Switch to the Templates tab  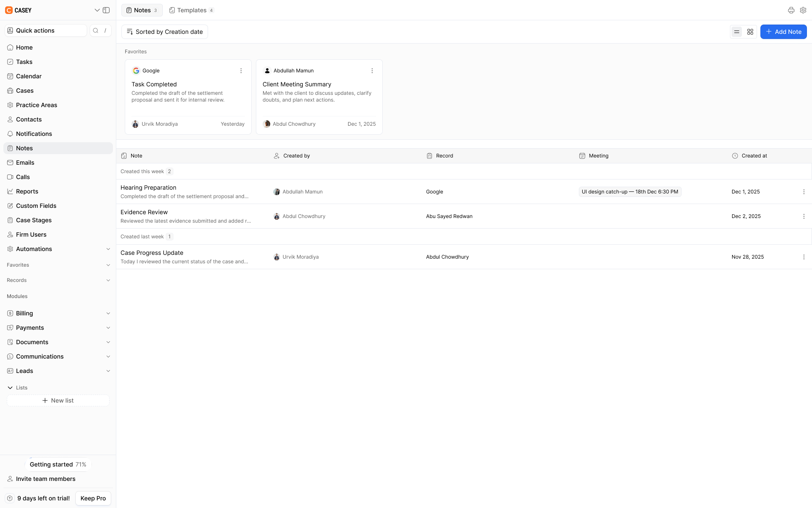pyautogui.click(x=191, y=10)
